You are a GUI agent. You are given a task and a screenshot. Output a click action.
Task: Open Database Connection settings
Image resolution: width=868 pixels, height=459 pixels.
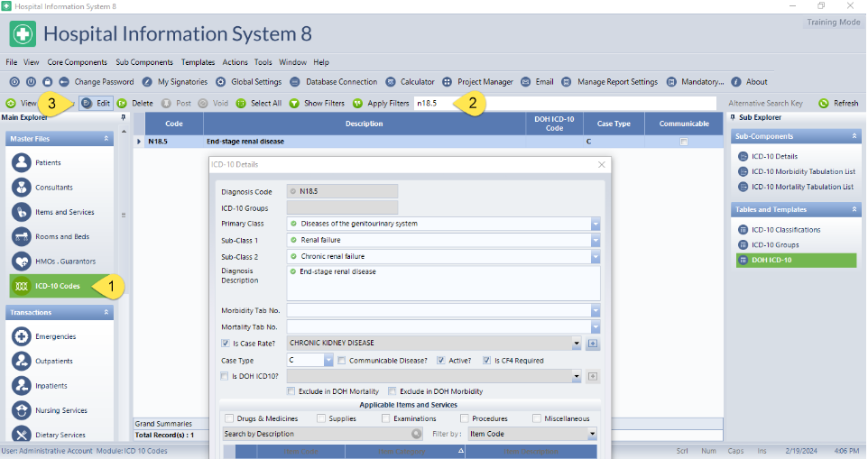333,82
